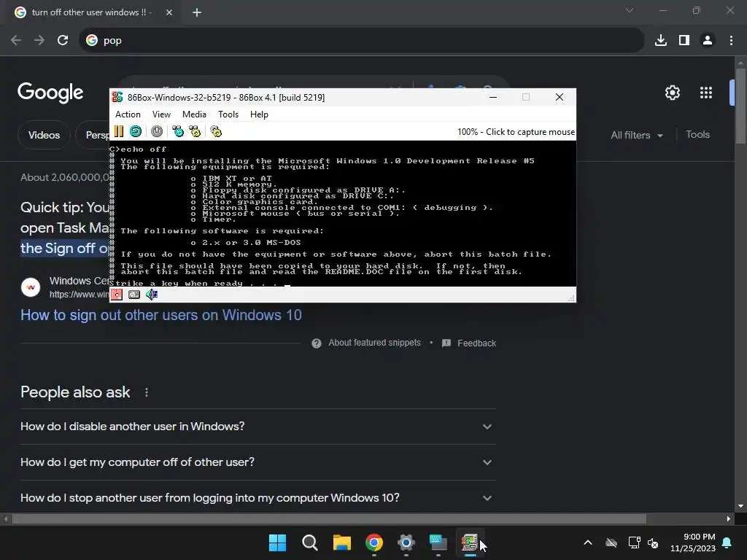Switch to Chrome from the taskbar
The image size is (747, 560).
(374, 542)
